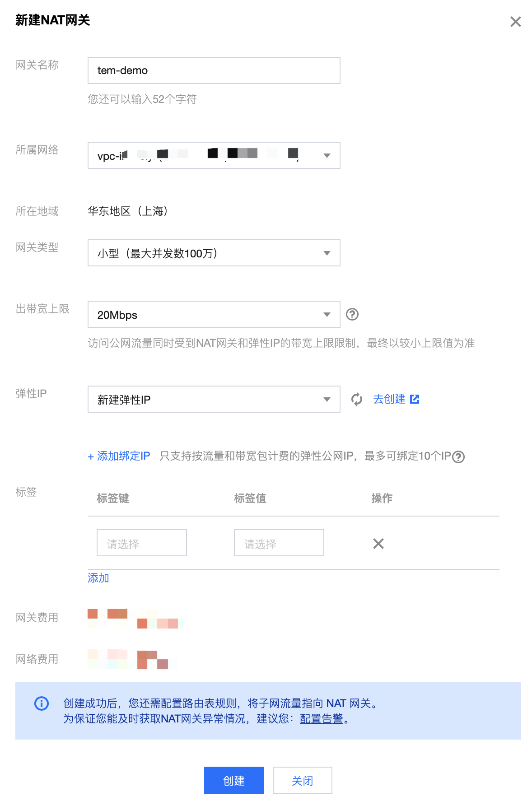This screenshot has width=532, height=801.
Task: Click the 关闭 button
Action: pos(303,780)
